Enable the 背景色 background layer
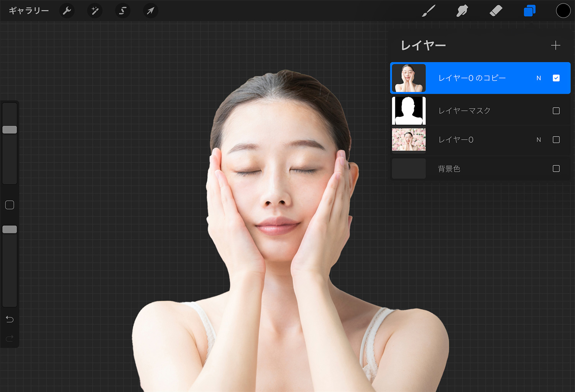Screen dimensions: 575x392 556,169
